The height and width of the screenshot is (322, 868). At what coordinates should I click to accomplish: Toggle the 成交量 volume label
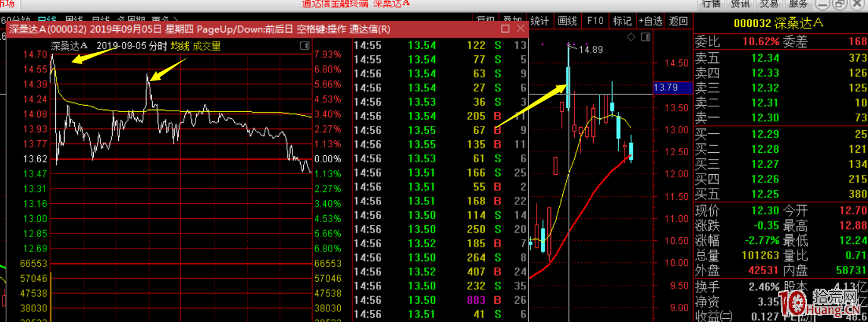[207, 46]
